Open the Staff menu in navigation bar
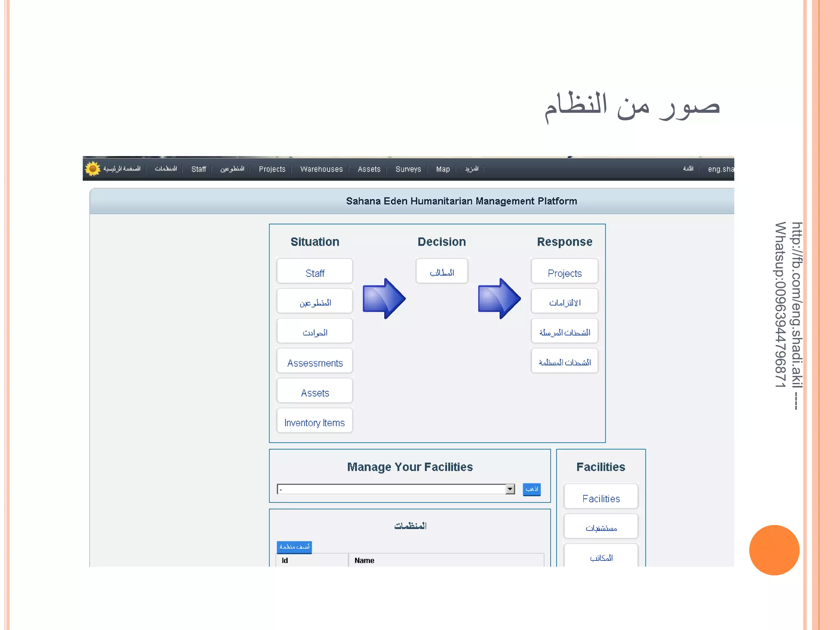 pyautogui.click(x=199, y=169)
